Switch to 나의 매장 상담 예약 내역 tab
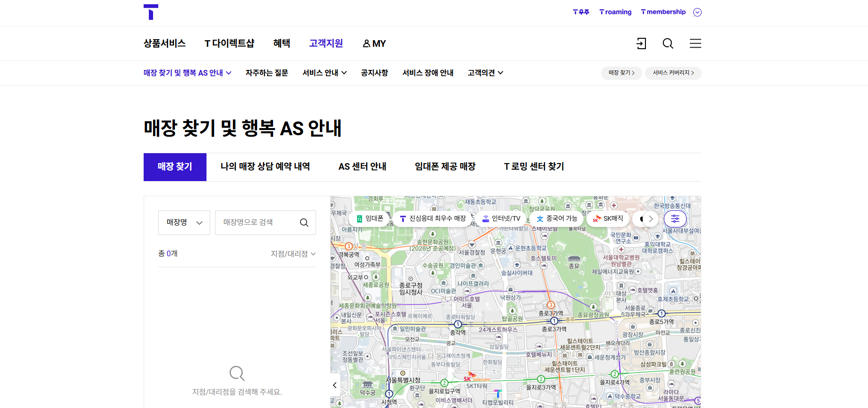Viewport: 868px width, 408px height. click(x=265, y=167)
